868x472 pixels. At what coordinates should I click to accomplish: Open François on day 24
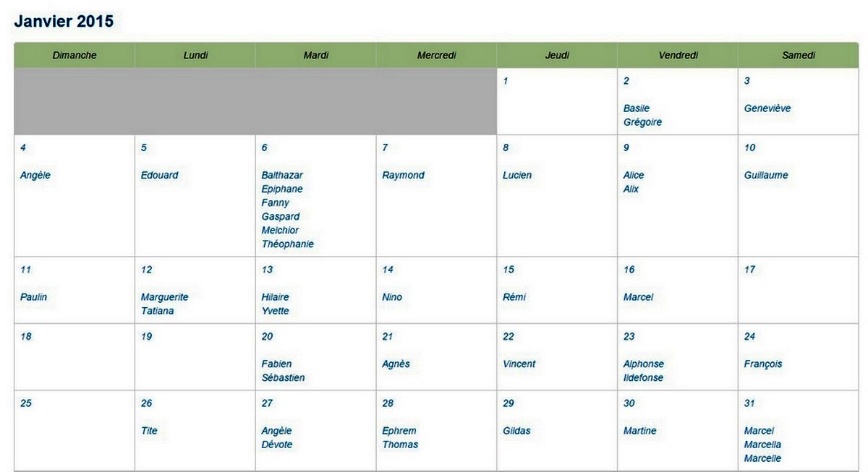(763, 364)
